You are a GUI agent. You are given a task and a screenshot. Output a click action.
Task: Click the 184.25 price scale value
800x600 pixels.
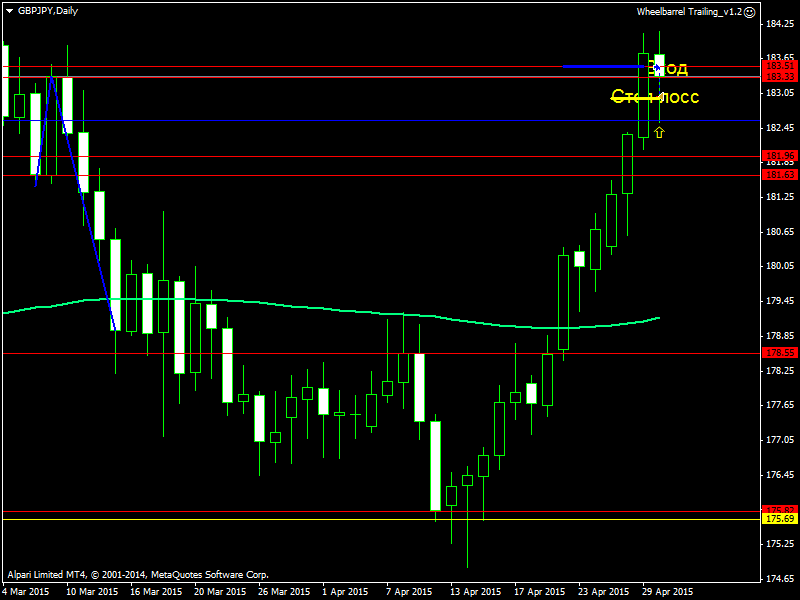780,23
